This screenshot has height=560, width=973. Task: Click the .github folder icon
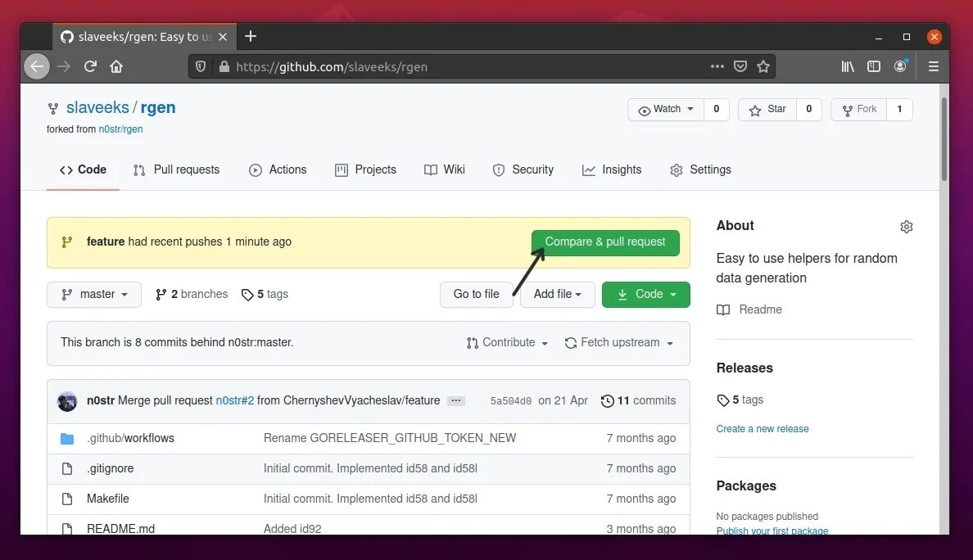point(67,439)
